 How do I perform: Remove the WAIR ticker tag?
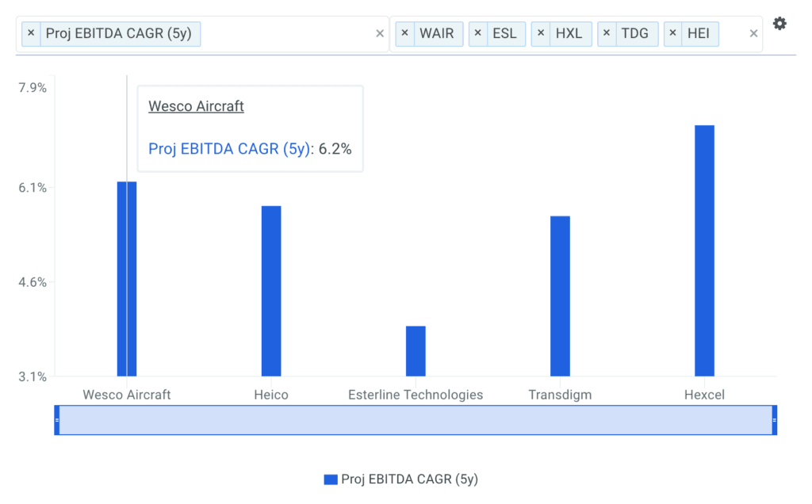404,33
